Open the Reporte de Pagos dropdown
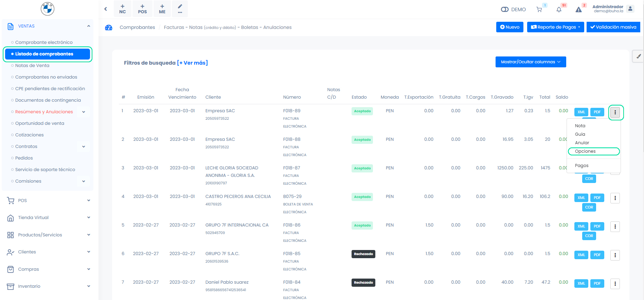644x300 pixels. click(555, 27)
